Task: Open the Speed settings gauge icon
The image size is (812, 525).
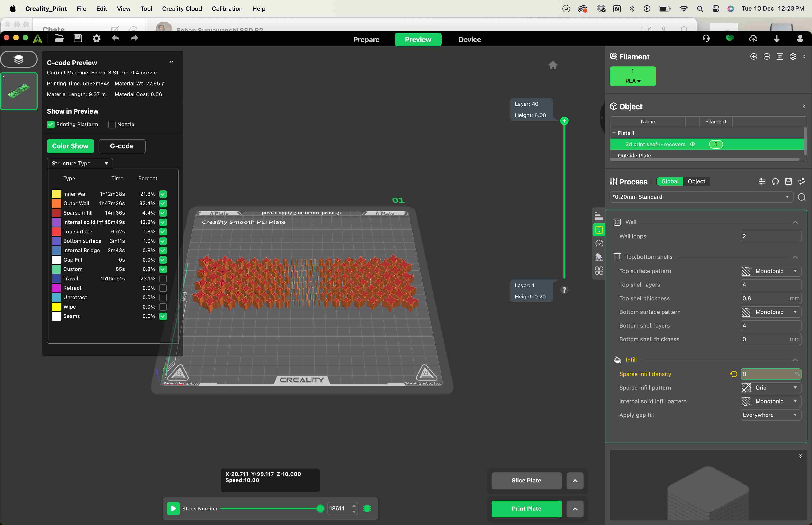Action: pyautogui.click(x=599, y=243)
